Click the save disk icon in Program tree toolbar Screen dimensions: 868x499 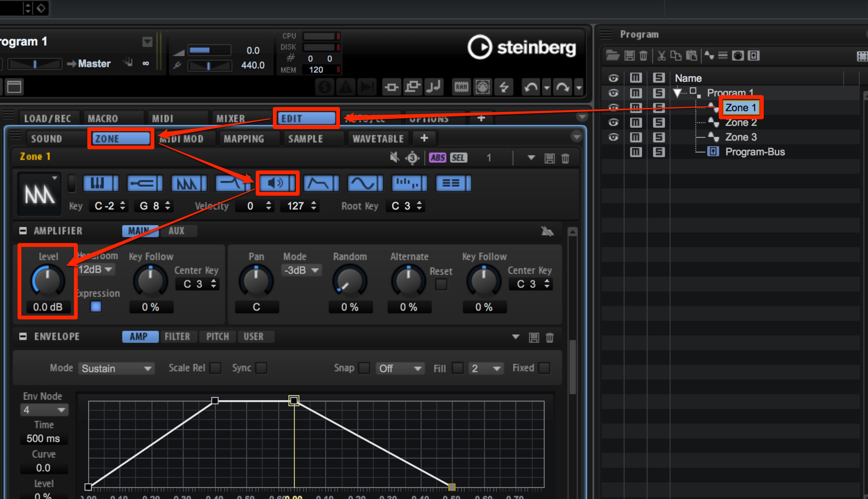click(x=630, y=56)
